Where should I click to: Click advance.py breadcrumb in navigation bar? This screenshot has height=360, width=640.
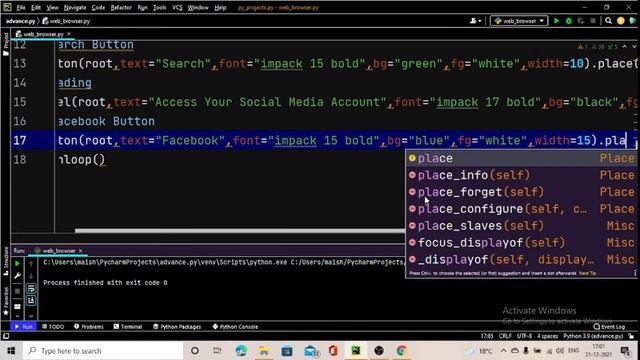pos(20,21)
